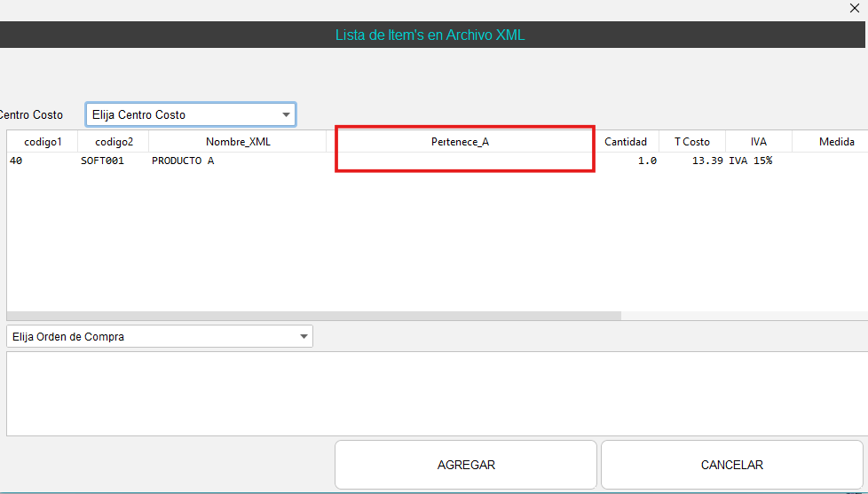Select the Nombre_XML column header
Viewport: 868px width, 494px height.
(x=238, y=142)
